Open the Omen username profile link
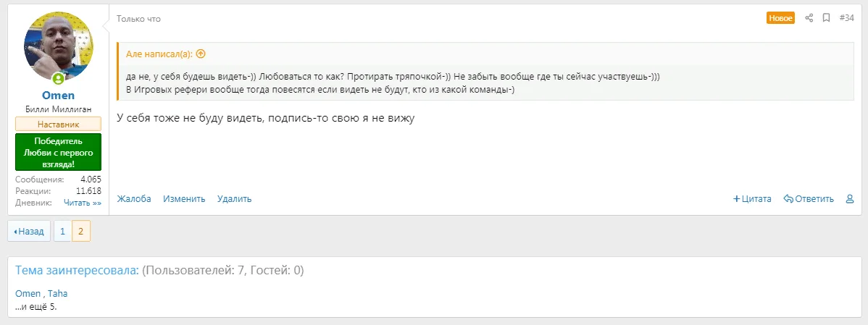This screenshot has height=325, width=868. point(59,96)
